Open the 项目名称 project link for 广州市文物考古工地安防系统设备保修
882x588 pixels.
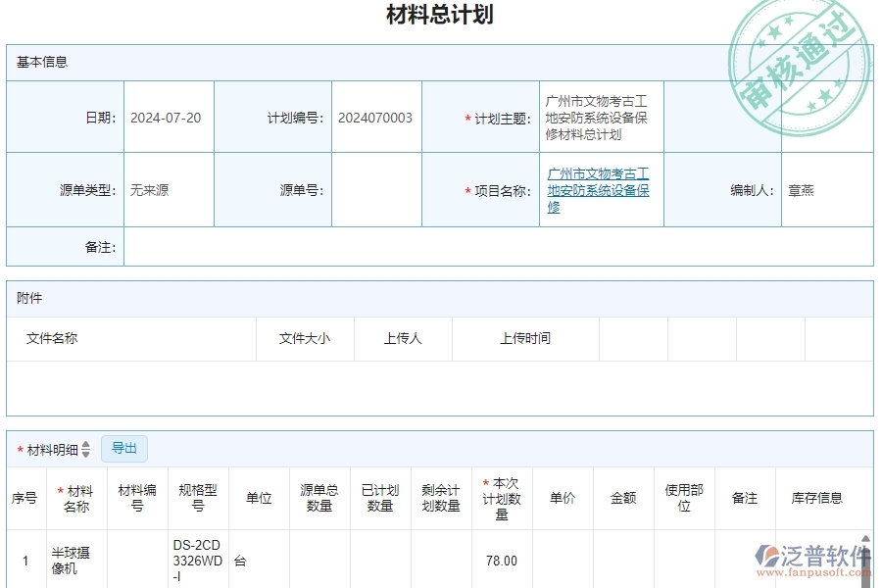tap(599, 190)
